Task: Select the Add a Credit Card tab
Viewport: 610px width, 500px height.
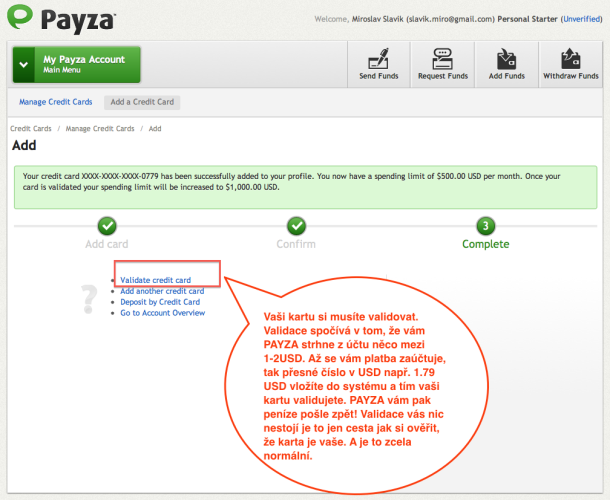Action: tap(142, 102)
